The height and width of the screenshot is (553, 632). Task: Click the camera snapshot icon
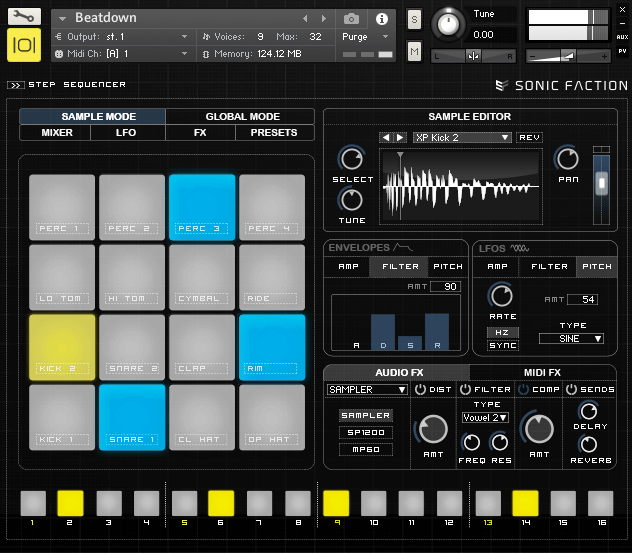[x=351, y=19]
